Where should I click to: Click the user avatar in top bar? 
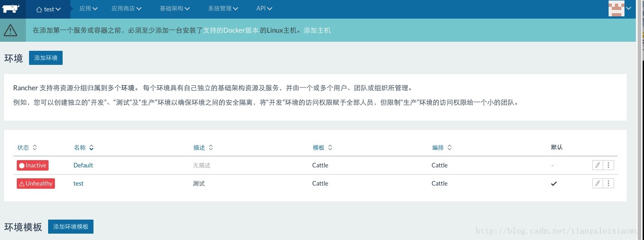[x=616, y=8]
